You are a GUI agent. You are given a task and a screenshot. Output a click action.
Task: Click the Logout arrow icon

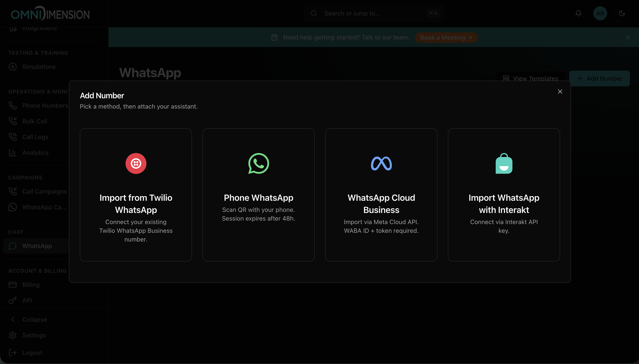coord(12,353)
